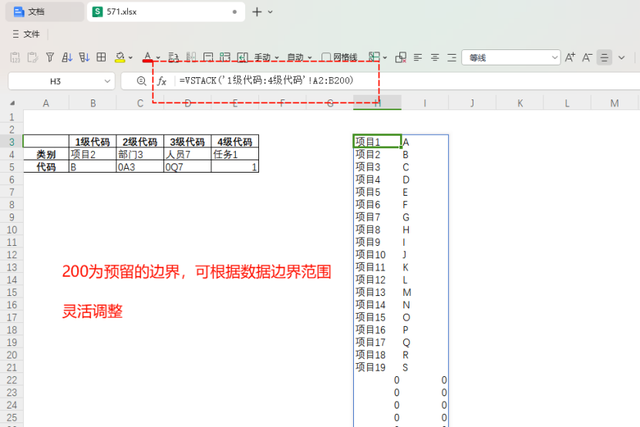Click cell containing 任务1
Image resolution: width=640 pixels, height=427 pixels.
(235, 154)
